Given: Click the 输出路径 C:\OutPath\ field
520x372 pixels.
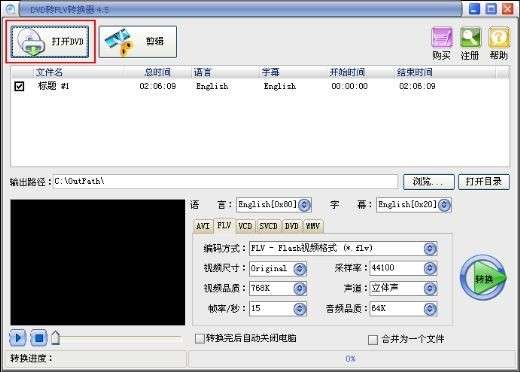Looking at the screenshot, I should (225, 181).
